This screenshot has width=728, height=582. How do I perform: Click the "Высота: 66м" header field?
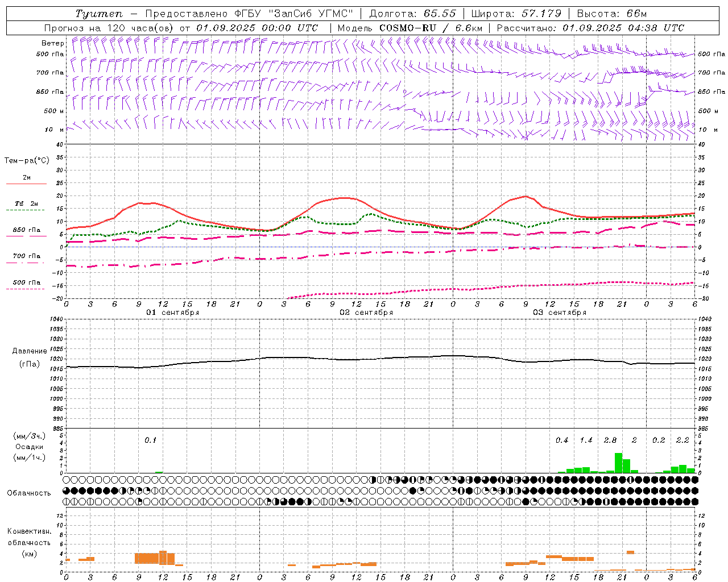pyautogui.click(x=612, y=14)
